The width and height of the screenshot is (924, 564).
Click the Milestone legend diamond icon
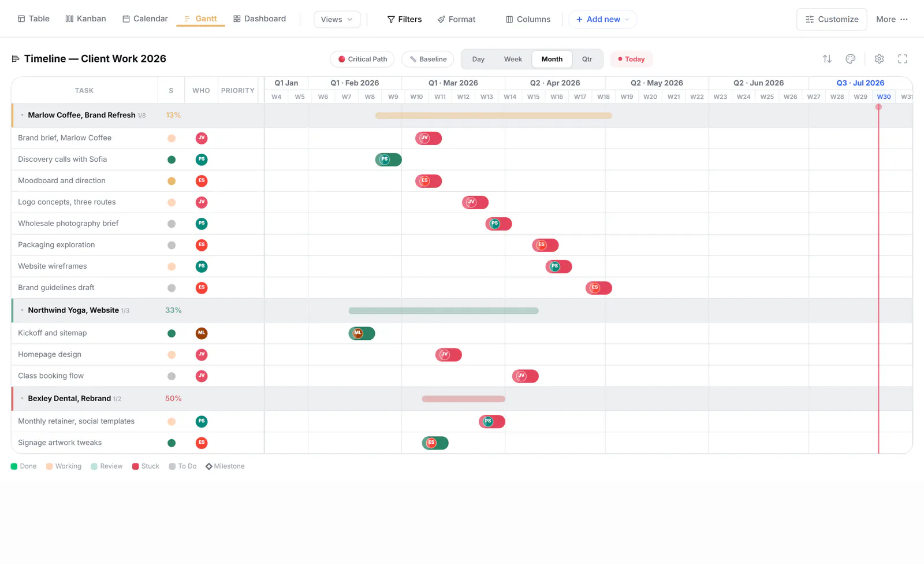coord(209,466)
